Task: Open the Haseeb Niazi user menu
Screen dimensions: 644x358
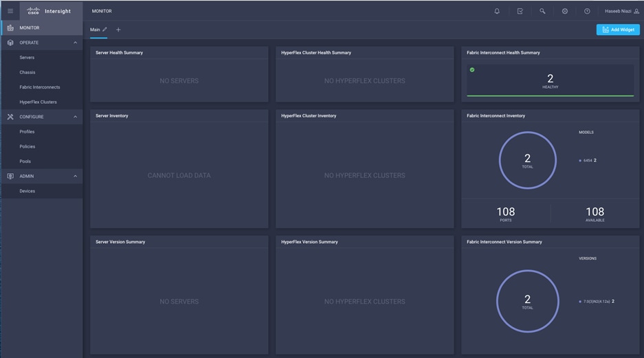Action: pyautogui.click(x=622, y=11)
